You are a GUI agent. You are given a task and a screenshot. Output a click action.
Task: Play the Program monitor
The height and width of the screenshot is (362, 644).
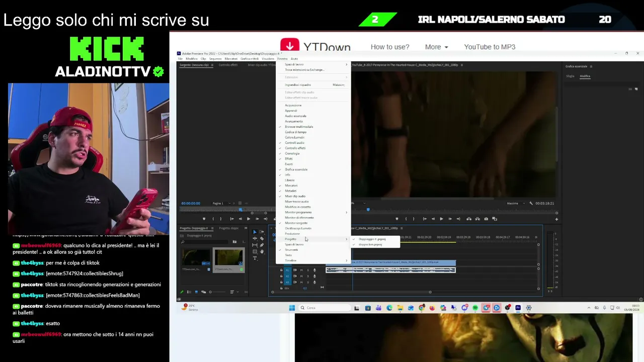pyautogui.click(x=441, y=219)
